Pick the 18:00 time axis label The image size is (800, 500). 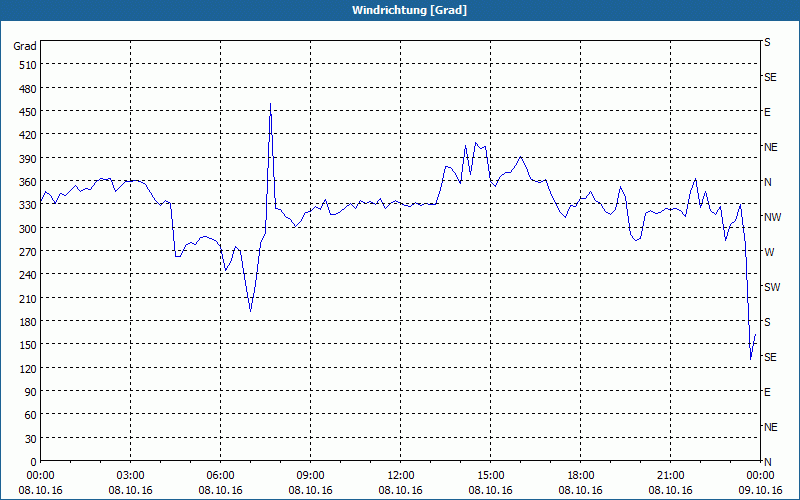tap(581, 476)
